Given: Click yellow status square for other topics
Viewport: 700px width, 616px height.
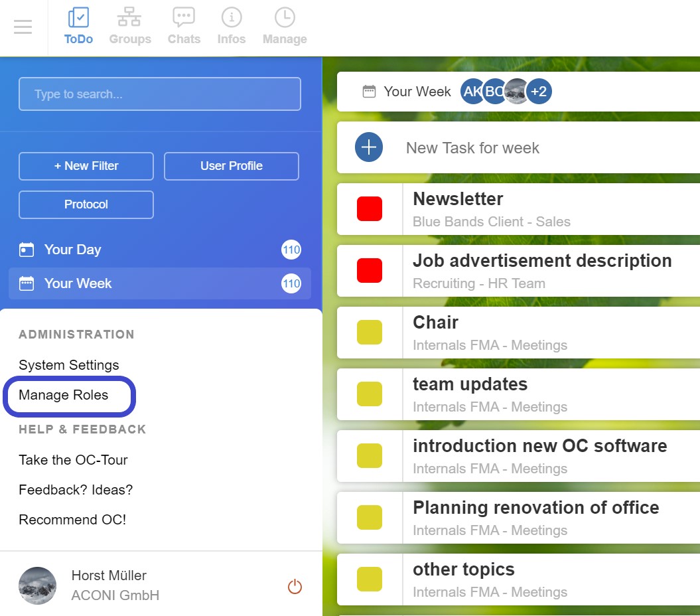Looking at the screenshot, I should 370,579.
